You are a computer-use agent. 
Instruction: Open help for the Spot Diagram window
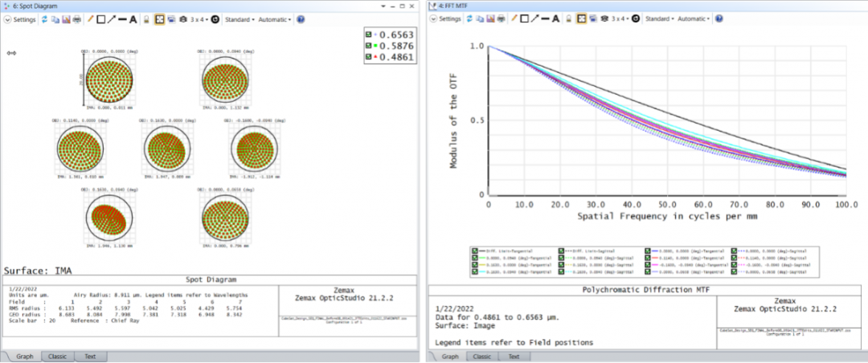(300, 18)
